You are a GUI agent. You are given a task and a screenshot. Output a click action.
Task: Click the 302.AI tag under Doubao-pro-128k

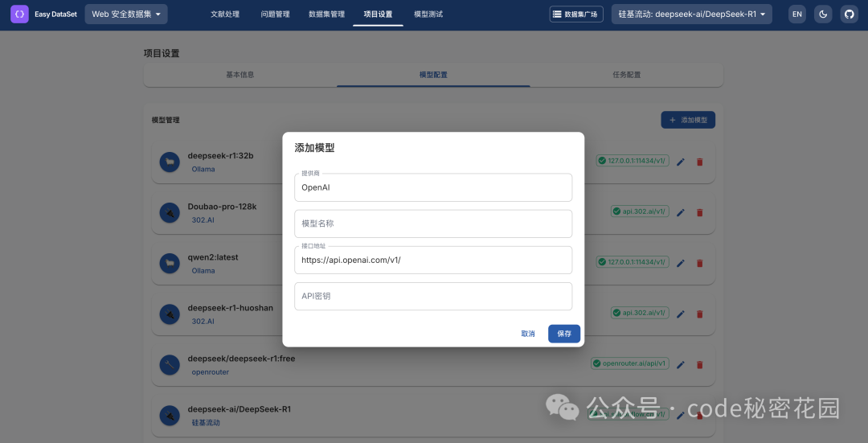(x=203, y=219)
